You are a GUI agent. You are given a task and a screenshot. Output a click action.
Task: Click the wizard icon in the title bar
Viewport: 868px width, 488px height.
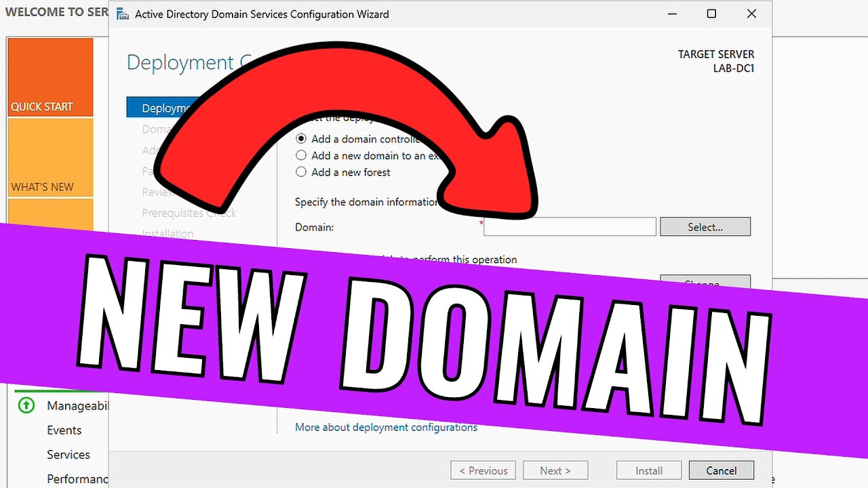click(x=123, y=14)
